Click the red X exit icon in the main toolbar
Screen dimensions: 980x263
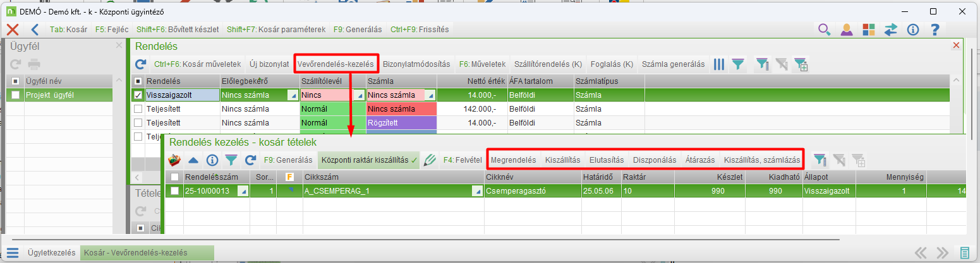(13, 29)
